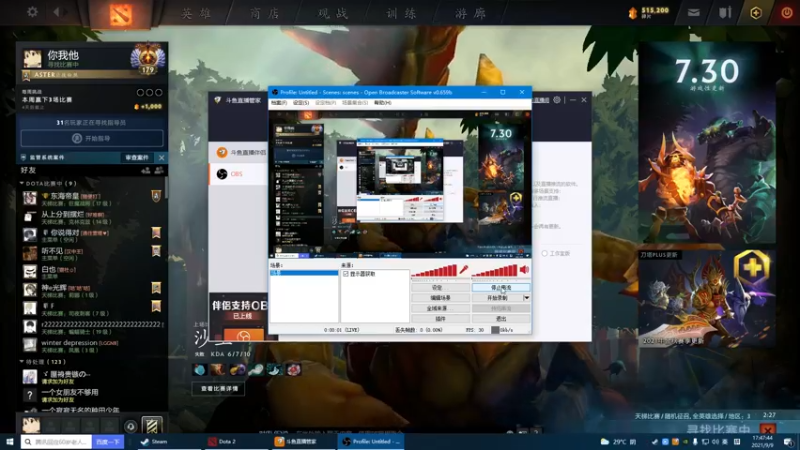Image resolution: width=800 pixels, height=450 pixels.
Task: Open the armory shield icon in top bar
Action: tap(725, 13)
